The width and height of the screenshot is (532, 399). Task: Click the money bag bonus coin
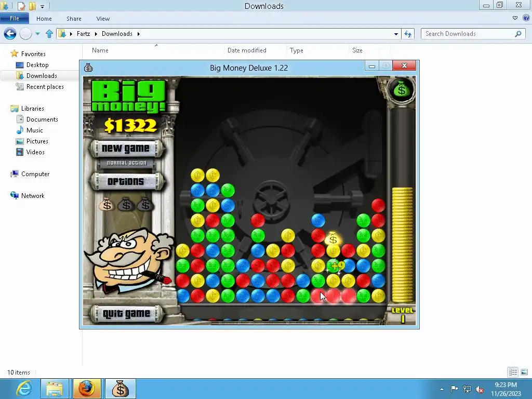333,239
